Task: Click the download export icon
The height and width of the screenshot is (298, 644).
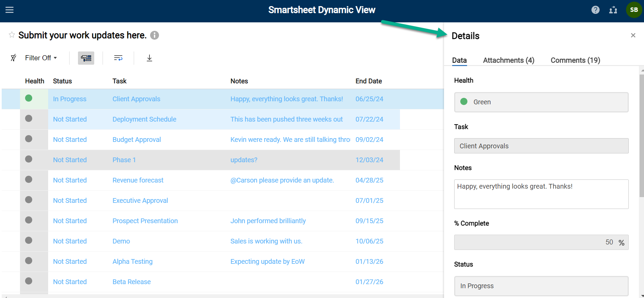Action: coord(149,58)
